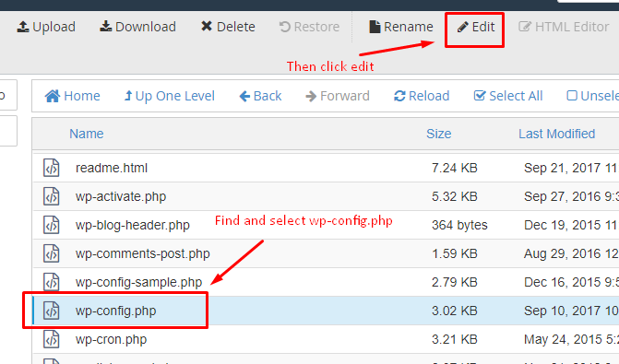Go to Home folder via house icon

[x=52, y=96]
